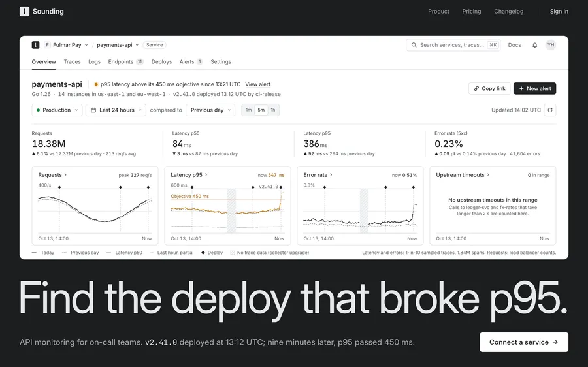
Task: Click the orange alert status dot
Action: pos(96,84)
